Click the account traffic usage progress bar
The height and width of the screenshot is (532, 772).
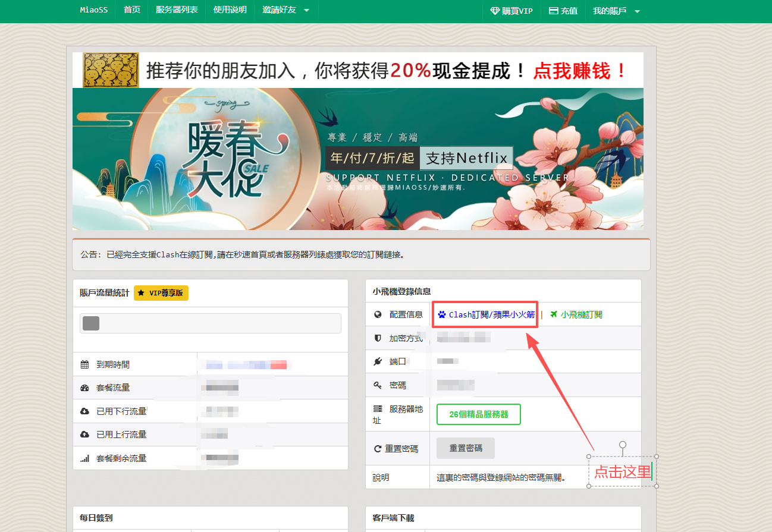click(210, 323)
